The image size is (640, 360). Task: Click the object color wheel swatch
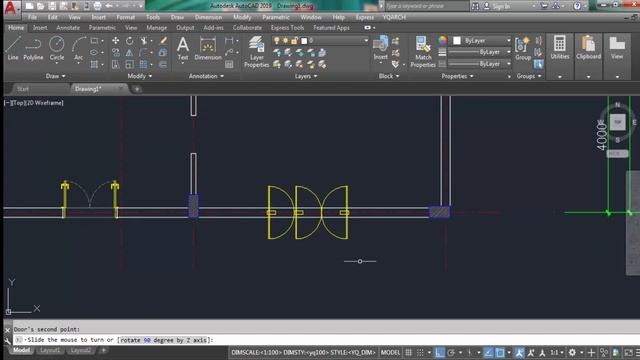click(442, 40)
